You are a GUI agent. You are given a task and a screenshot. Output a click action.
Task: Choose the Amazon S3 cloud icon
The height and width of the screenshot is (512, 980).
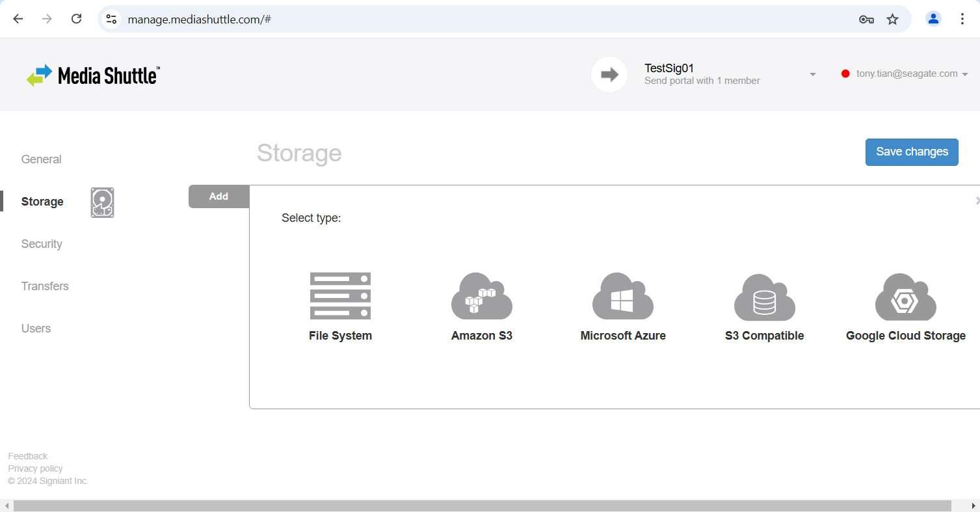(482, 296)
